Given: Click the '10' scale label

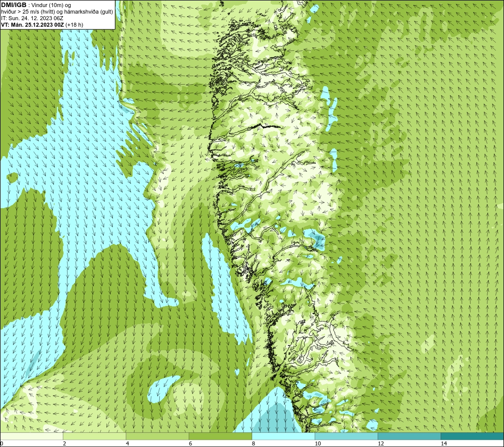Looking at the screenshot, I should pos(318,444).
